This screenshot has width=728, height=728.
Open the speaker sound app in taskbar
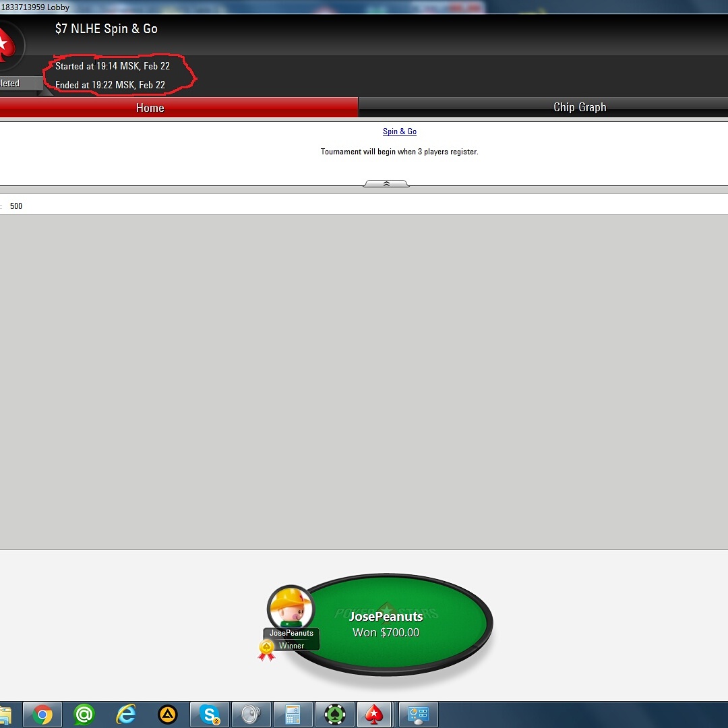pyautogui.click(x=251, y=714)
